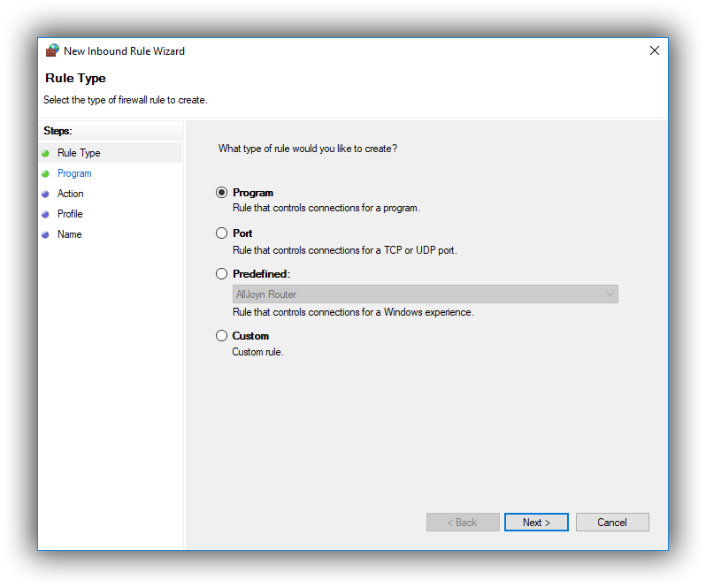Click the Next > button
The height and width of the screenshot is (588, 706).
(536, 523)
